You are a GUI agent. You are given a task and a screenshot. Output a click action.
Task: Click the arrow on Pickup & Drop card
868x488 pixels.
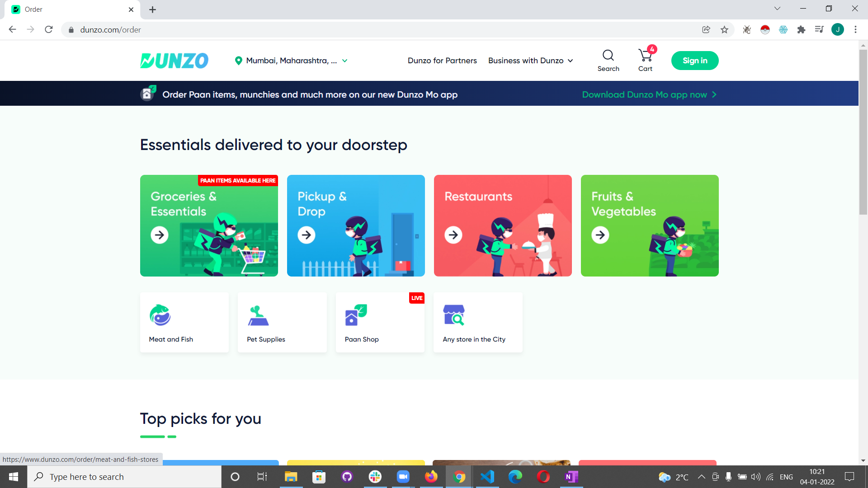(x=306, y=235)
